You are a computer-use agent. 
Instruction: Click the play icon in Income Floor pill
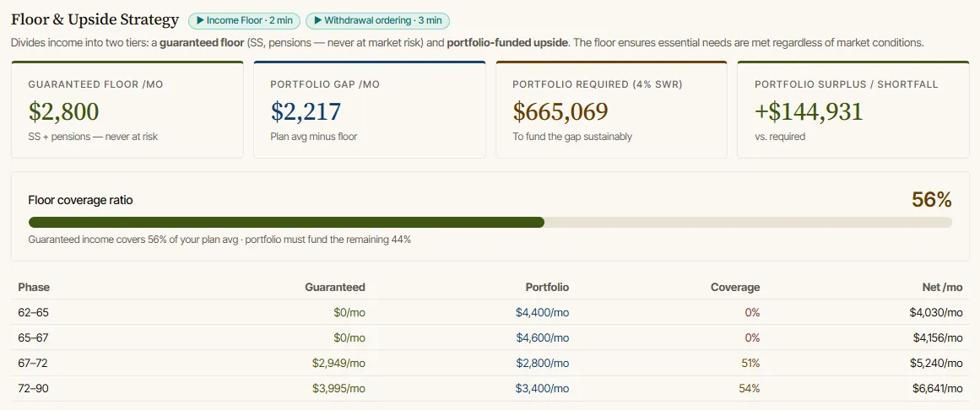200,20
